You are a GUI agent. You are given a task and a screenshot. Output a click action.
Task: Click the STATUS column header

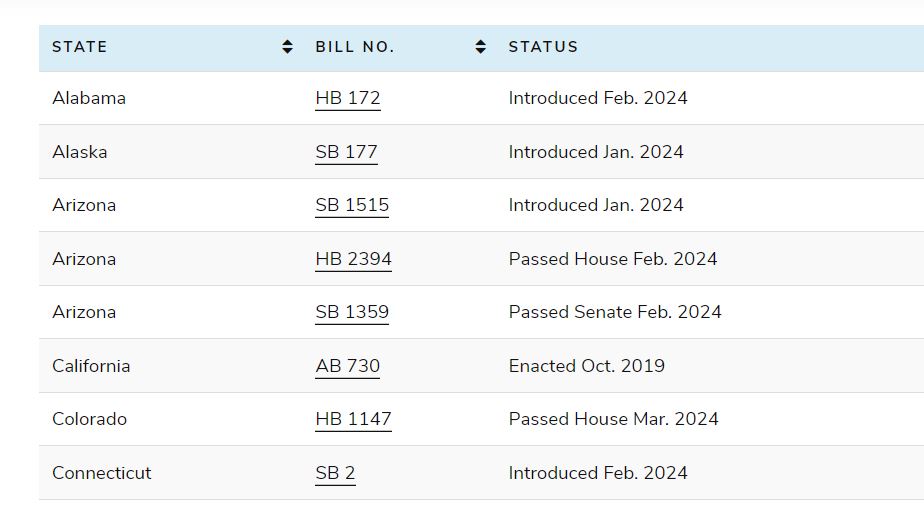(x=543, y=47)
